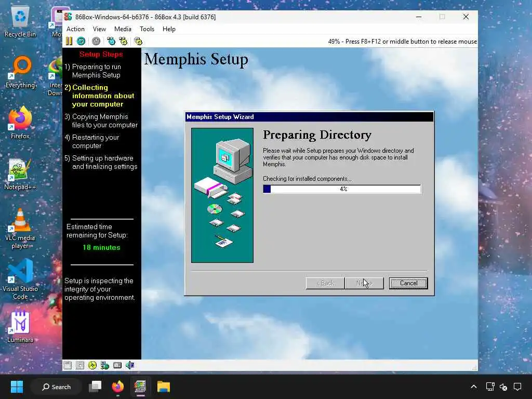Screen dimensions: 532x399
Task: Select the Visual Studio Code desktop icon
Action: (20, 280)
